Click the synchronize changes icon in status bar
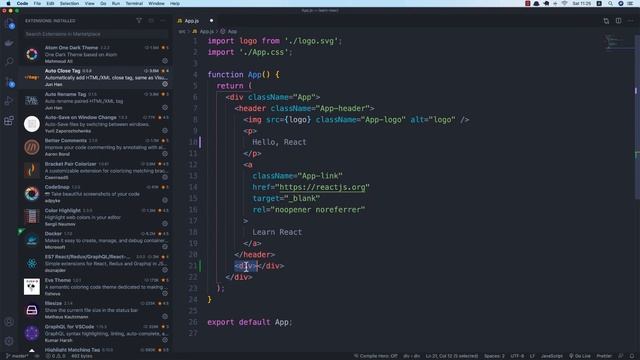This screenshot has height=360, width=640. [x=37, y=356]
